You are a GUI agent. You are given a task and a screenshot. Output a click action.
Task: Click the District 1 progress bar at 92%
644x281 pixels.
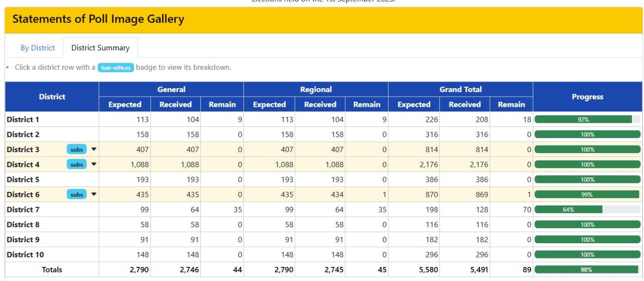click(587, 119)
